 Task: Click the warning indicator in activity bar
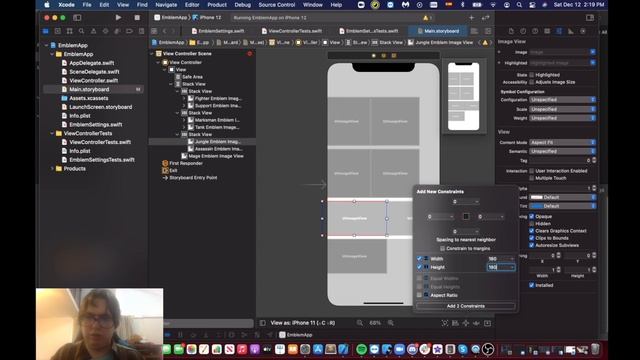click(427, 18)
